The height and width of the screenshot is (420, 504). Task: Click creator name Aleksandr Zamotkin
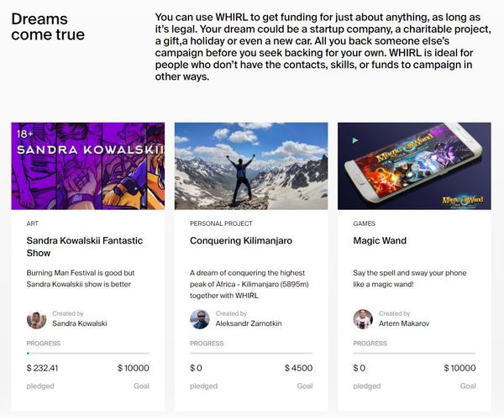pos(249,323)
